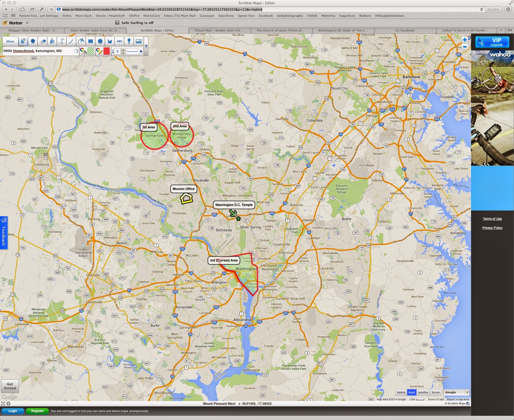Open the 'Inbox (72) Plum Mail' bookmark
514x420 pixels.
(x=180, y=16)
